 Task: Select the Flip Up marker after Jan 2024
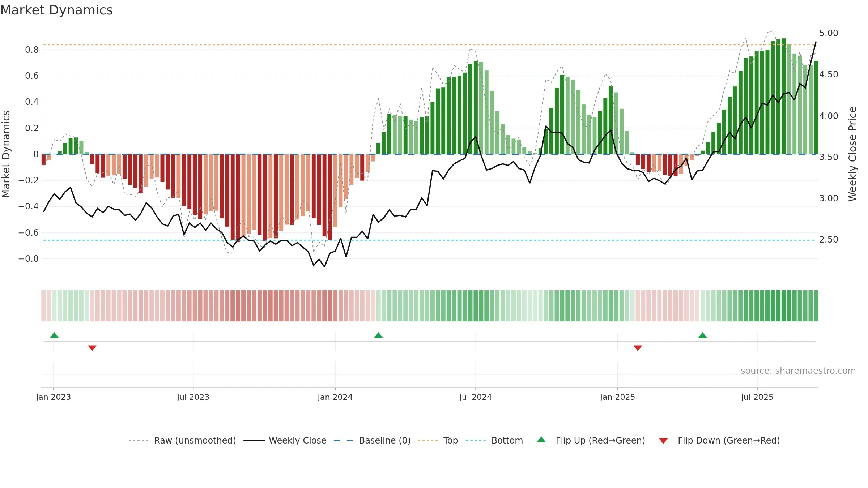(x=378, y=335)
